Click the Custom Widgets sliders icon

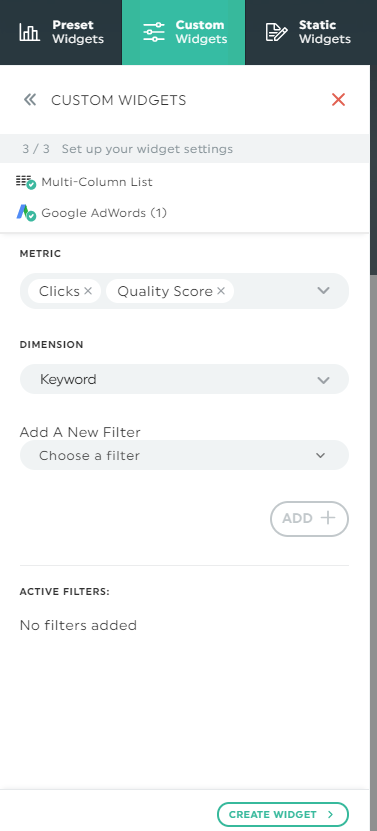[x=154, y=32]
